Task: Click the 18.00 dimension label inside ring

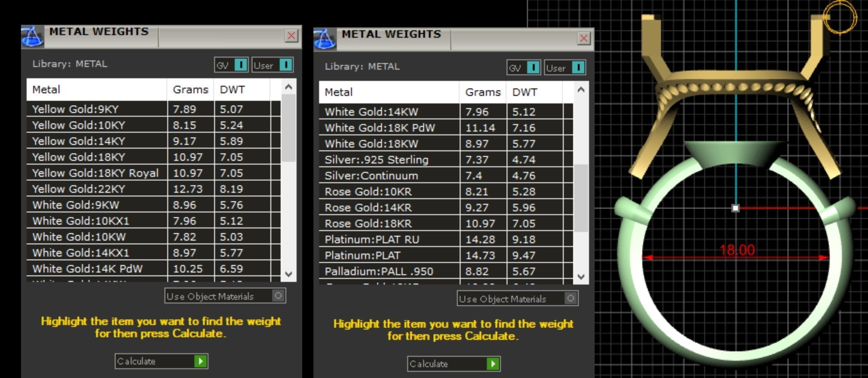Action: pos(737,250)
